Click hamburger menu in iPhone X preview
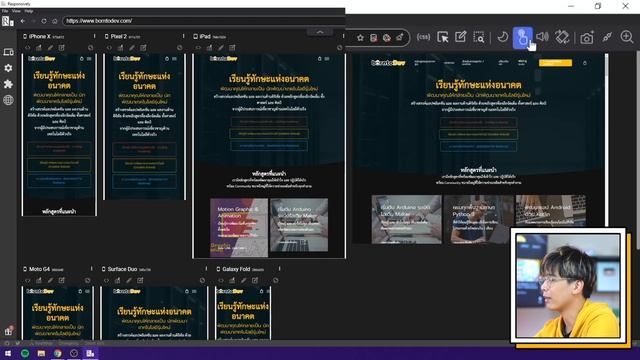The image size is (640, 360). click(x=89, y=59)
